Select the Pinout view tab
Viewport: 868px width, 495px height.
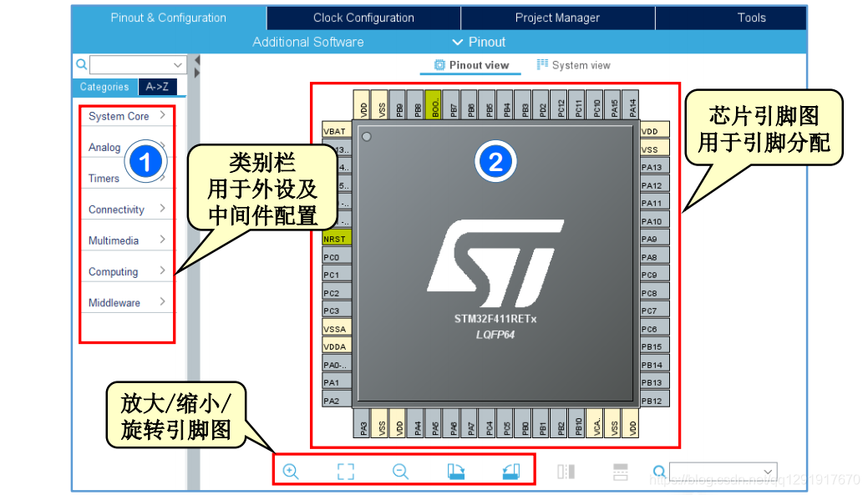(x=471, y=65)
